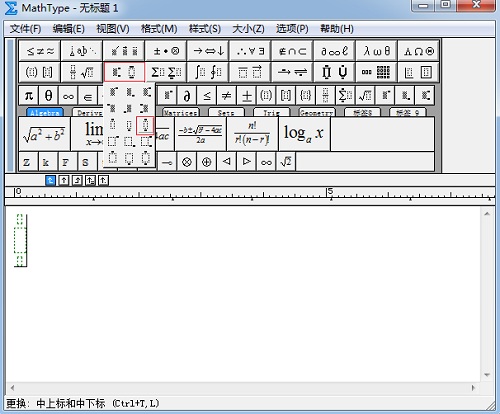This screenshot has width=500, height=414.
Task: Open the 大小(Z) menu
Action: click(248, 29)
